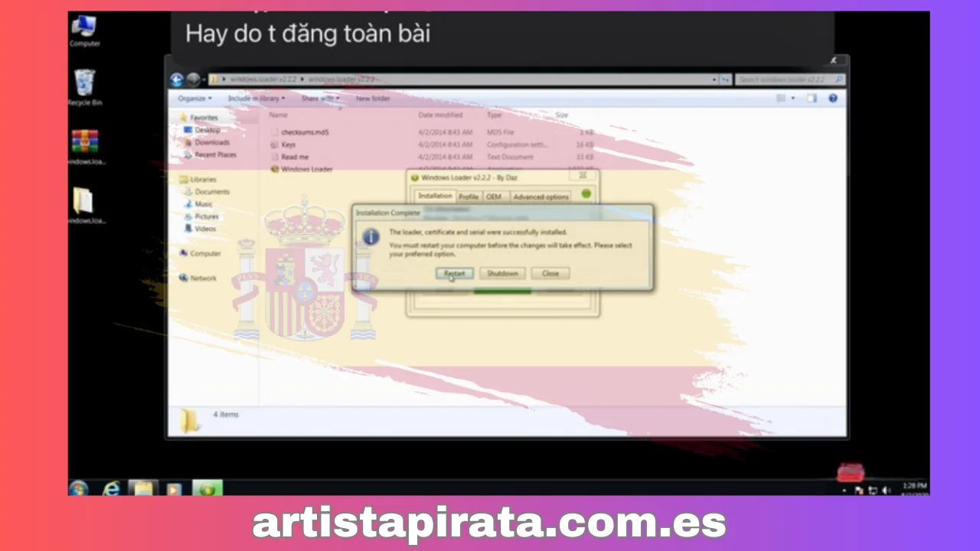Open the Organize menu in Explorer
The width and height of the screenshot is (980, 551).
pyautogui.click(x=194, y=99)
